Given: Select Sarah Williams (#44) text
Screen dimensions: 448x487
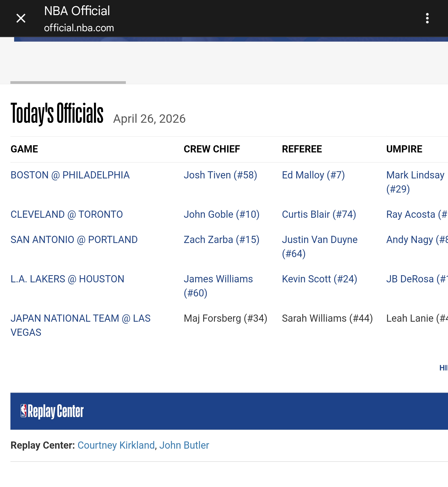Looking at the screenshot, I should pos(327,318).
